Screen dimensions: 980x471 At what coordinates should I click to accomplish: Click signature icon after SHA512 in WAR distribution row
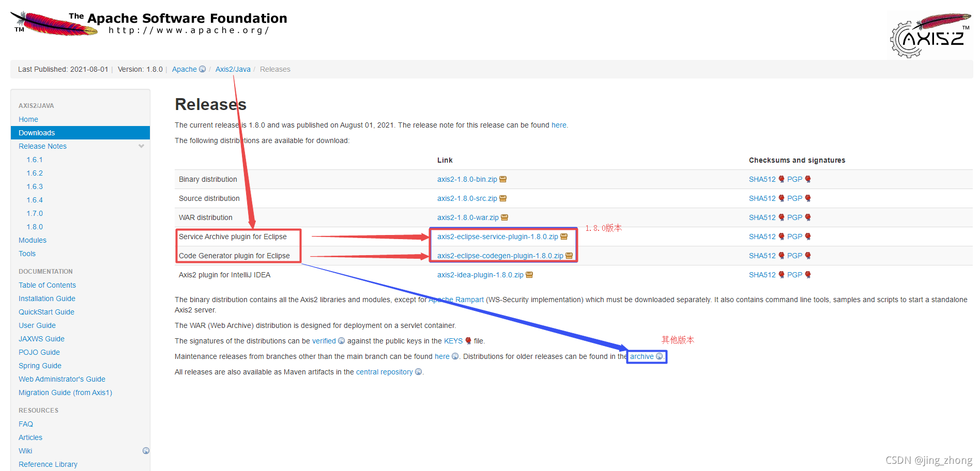[782, 217]
